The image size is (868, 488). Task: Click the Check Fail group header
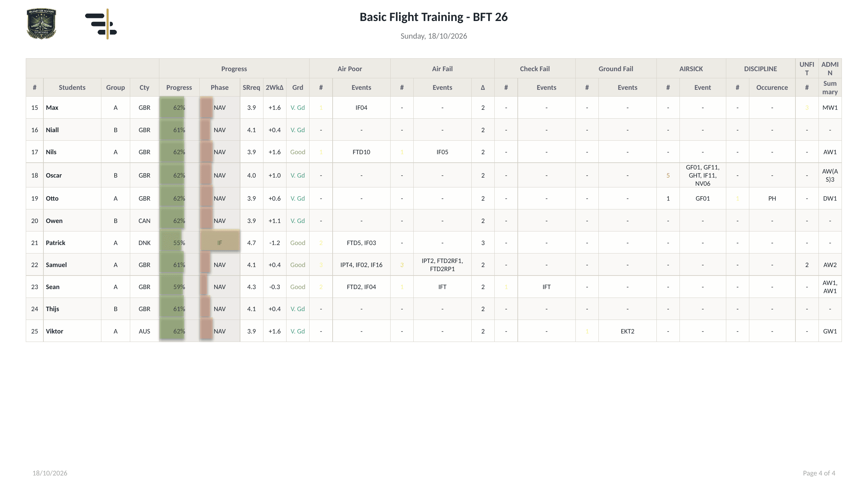535,69
